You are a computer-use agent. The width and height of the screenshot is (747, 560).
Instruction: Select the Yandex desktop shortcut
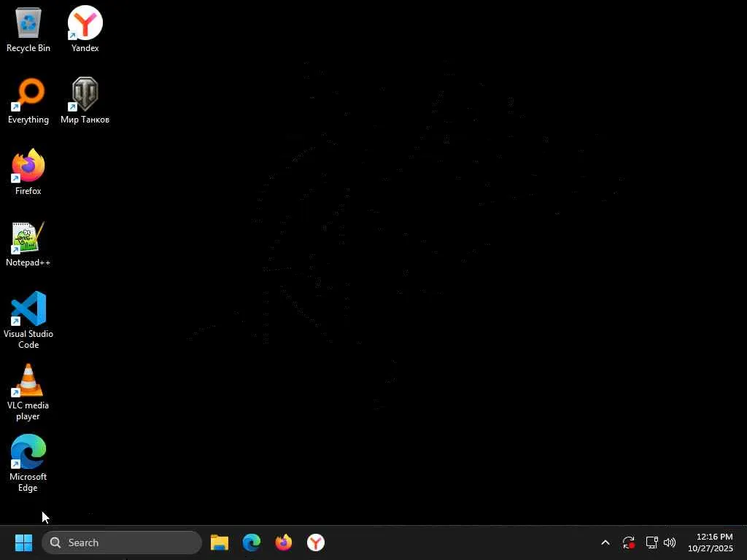(85, 29)
